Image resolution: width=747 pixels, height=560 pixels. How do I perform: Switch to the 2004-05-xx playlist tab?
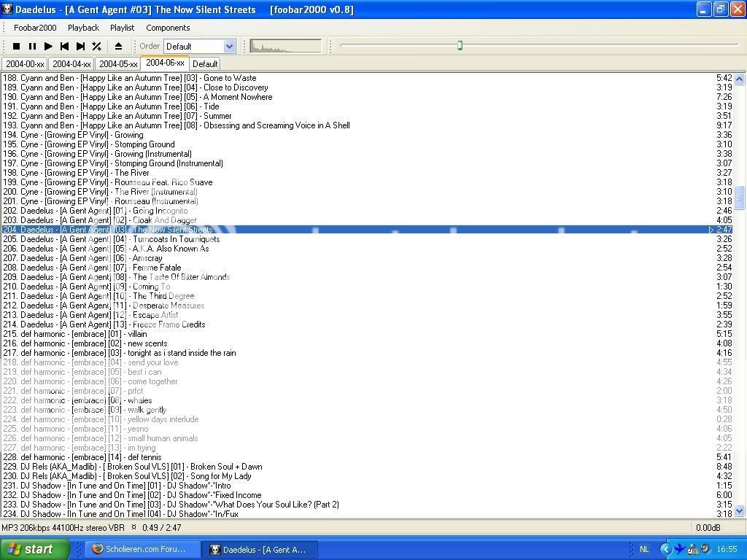(118, 64)
